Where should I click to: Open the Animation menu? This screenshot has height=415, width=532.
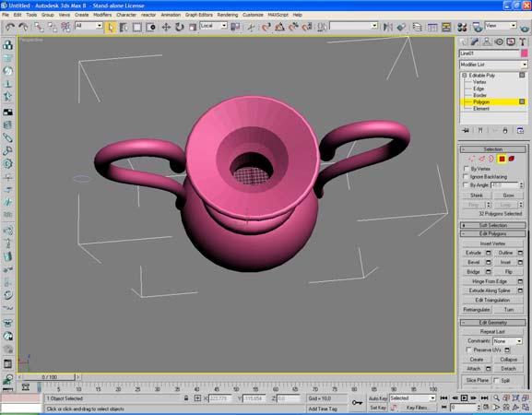pos(171,15)
